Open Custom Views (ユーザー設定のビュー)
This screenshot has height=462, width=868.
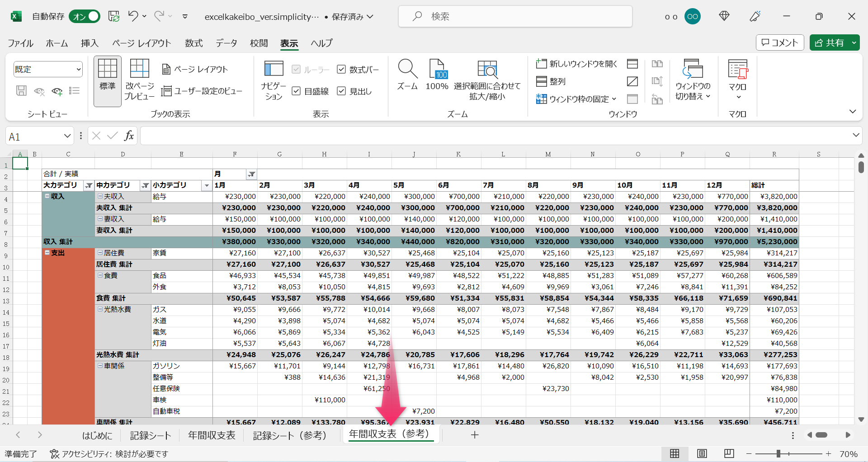pos(202,91)
